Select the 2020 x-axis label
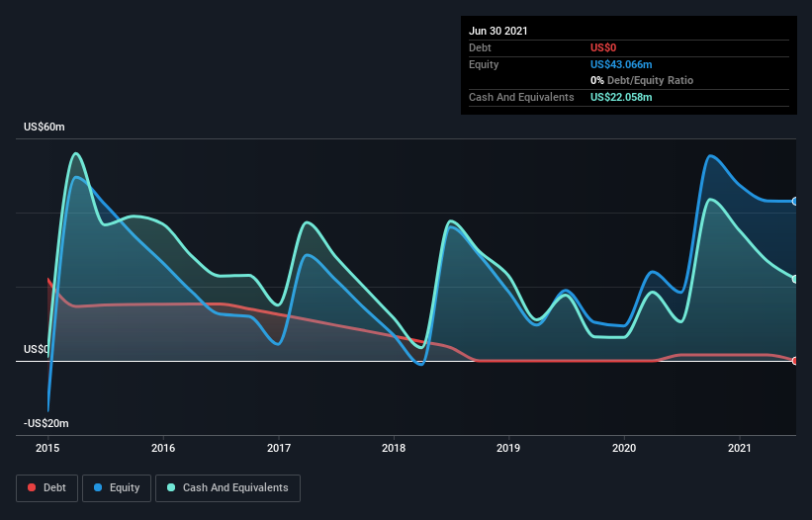The width and height of the screenshot is (812, 520). click(624, 448)
